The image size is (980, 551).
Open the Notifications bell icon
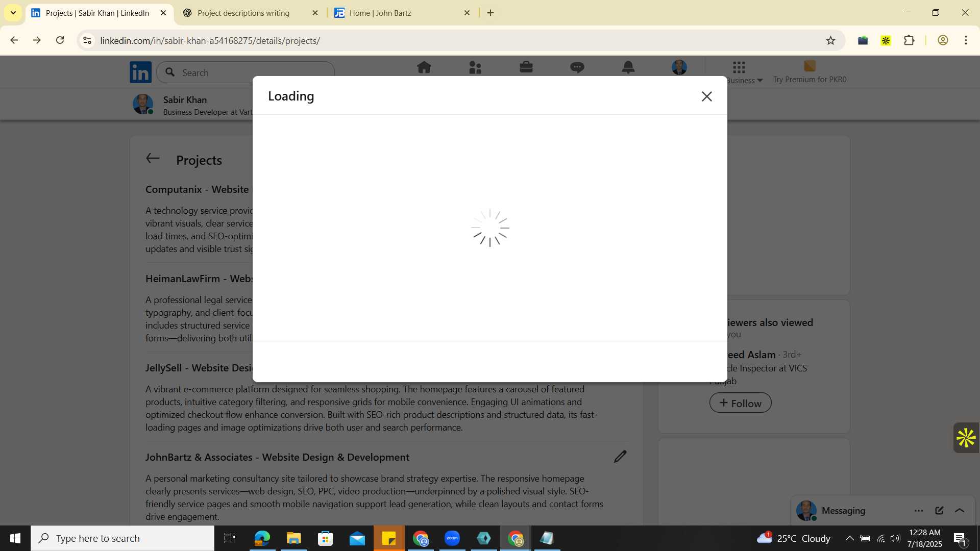point(628,67)
